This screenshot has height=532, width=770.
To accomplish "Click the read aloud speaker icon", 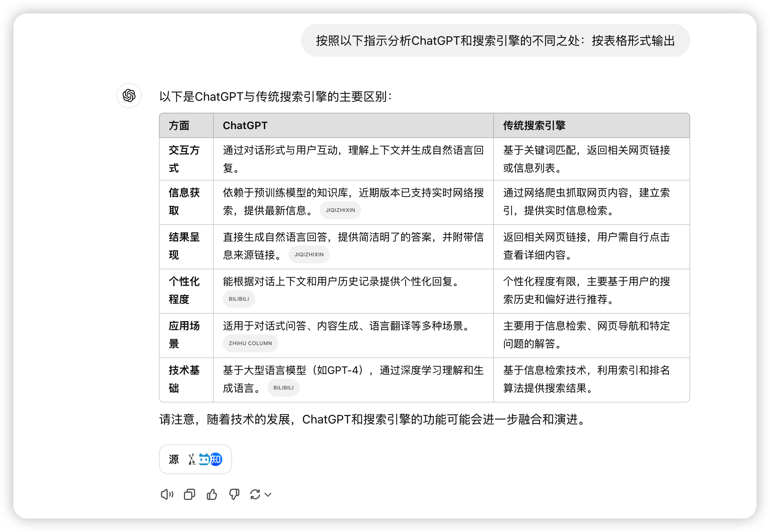I will point(167,495).
